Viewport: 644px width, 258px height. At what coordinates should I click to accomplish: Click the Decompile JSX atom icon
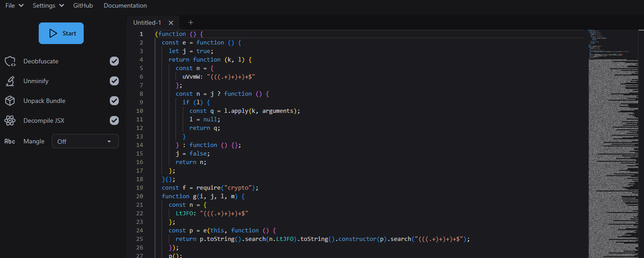(10, 121)
